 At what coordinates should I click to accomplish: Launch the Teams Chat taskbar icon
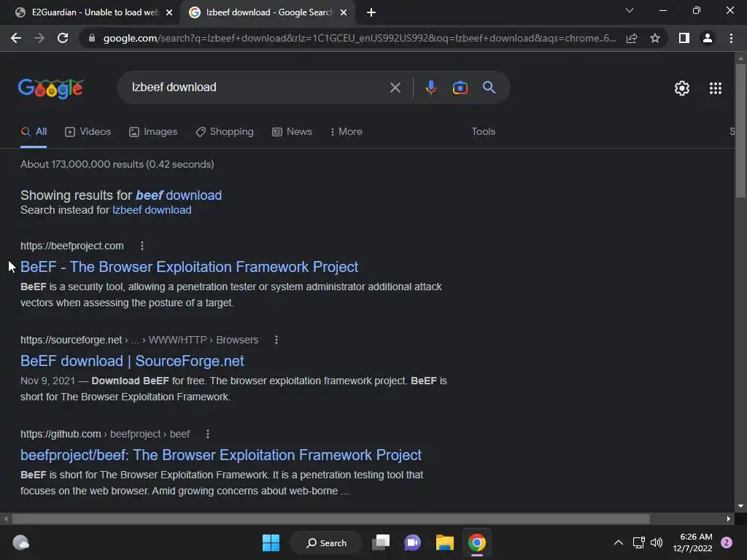point(413,542)
